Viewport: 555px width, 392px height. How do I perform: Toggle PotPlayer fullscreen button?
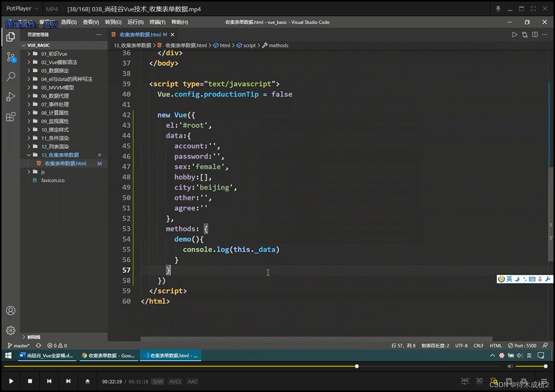click(x=533, y=9)
